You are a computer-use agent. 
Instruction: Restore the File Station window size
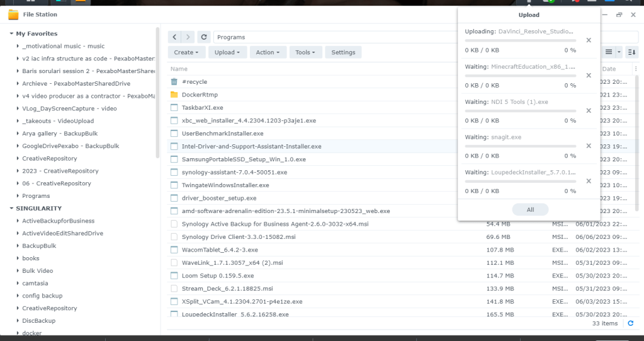(619, 14)
